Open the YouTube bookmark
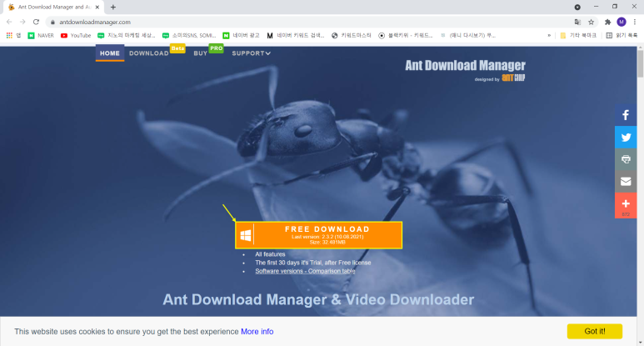The width and height of the screenshot is (644, 346). coord(76,36)
